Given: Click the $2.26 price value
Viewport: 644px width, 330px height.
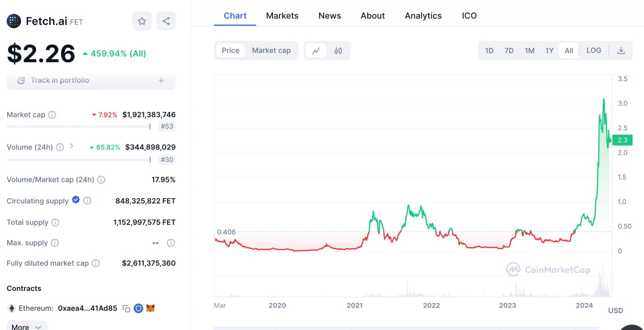Looking at the screenshot, I should click(x=41, y=54).
